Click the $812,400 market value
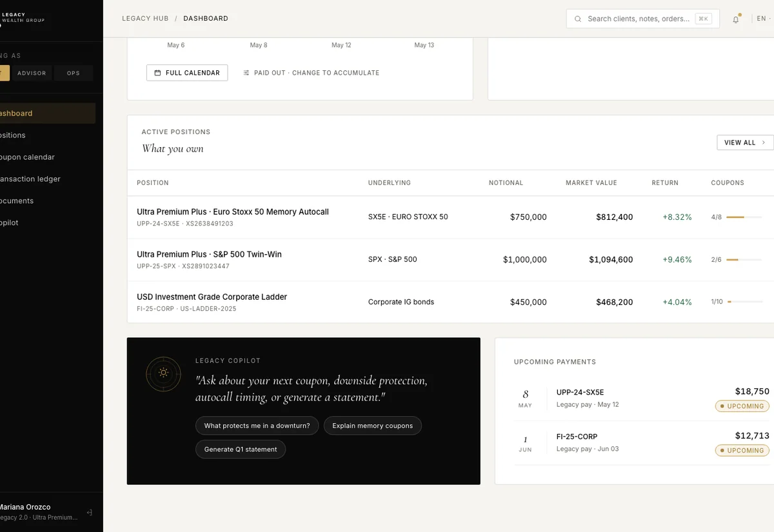The image size is (774, 532). point(615,217)
